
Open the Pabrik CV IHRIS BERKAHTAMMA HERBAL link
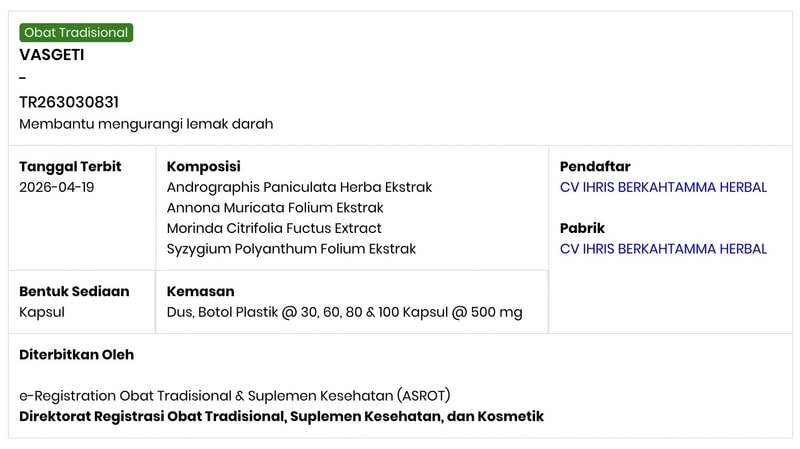(x=663, y=249)
